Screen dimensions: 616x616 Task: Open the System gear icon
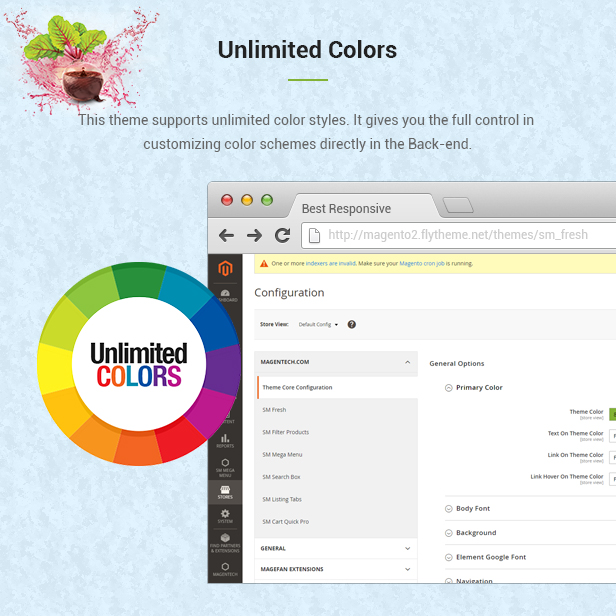click(224, 517)
